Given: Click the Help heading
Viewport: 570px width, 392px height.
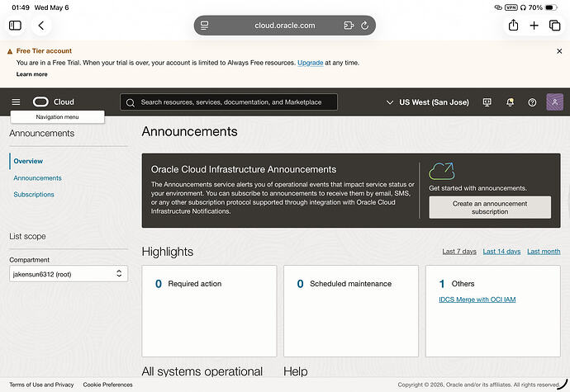Looking at the screenshot, I should (x=296, y=371).
